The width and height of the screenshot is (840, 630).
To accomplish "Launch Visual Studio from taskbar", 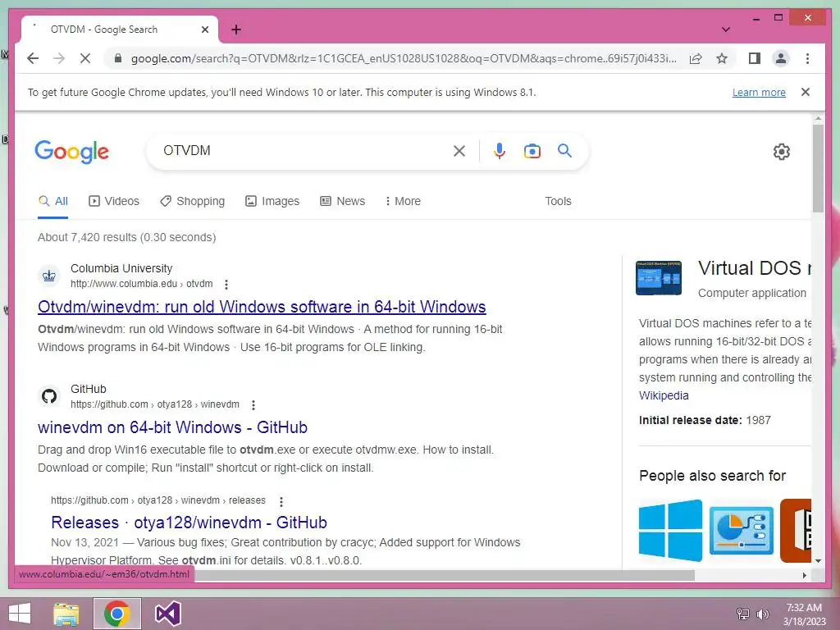I will click(x=167, y=614).
